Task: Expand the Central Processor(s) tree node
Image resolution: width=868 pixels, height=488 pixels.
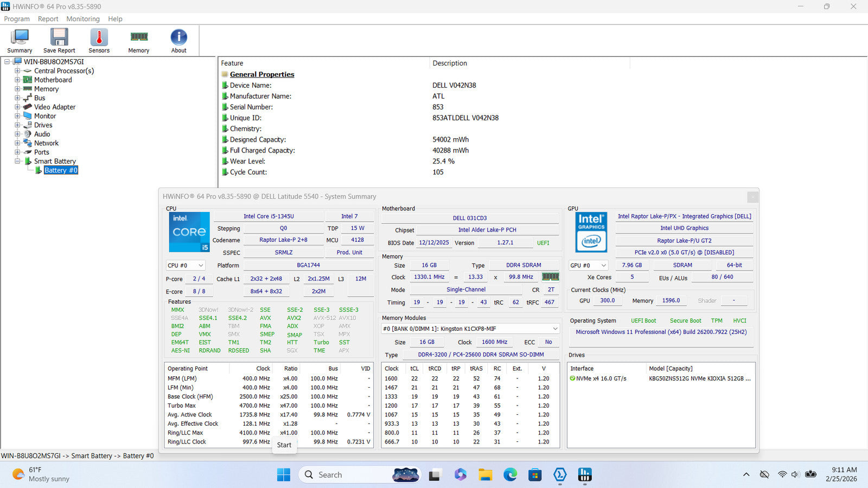Action: pos(17,71)
